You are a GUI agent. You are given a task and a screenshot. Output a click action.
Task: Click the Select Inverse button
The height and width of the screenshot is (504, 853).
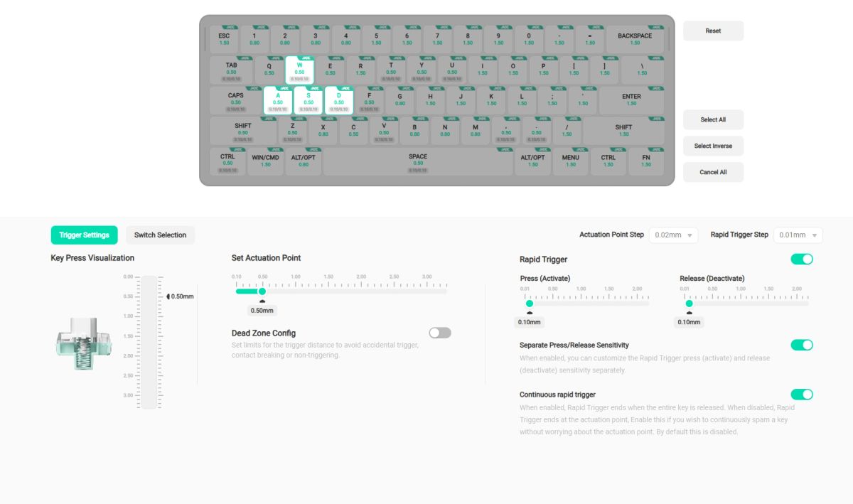pyautogui.click(x=713, y=146)
